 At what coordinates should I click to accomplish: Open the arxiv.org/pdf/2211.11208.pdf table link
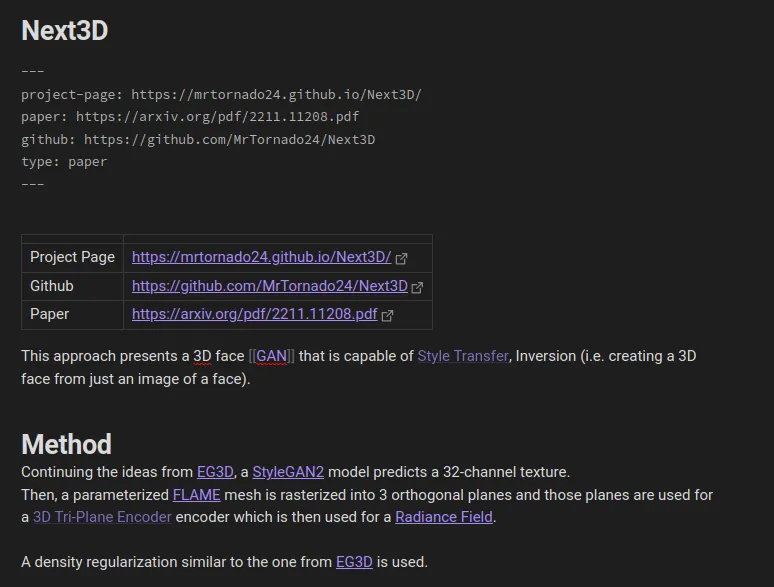point(254,314)
